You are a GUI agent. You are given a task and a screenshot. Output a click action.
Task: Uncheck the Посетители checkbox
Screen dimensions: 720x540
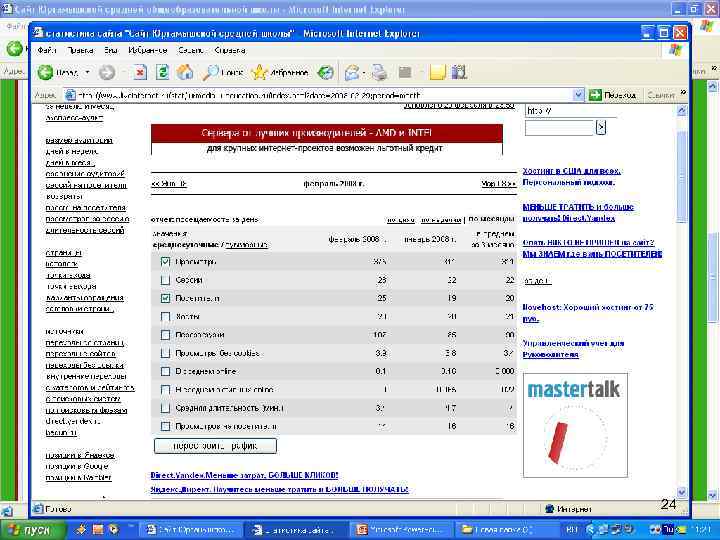coord(165,298)
